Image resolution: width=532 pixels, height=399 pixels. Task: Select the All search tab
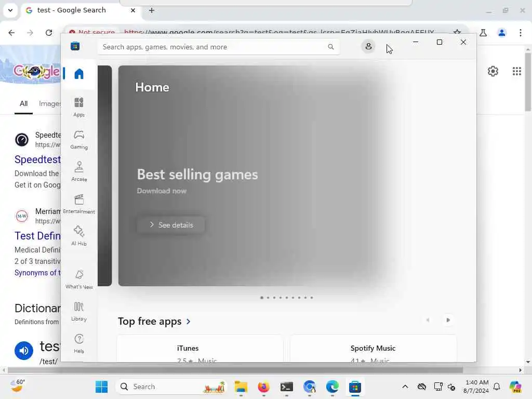pyautogui.click(x=23, y=103)
